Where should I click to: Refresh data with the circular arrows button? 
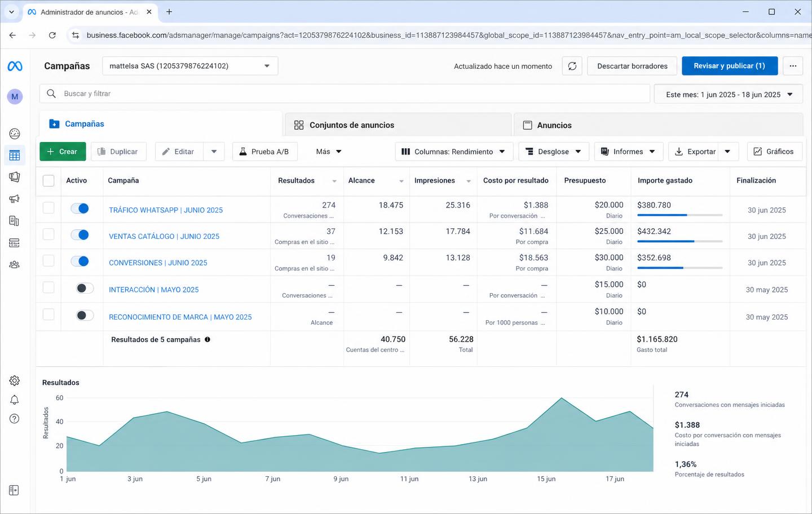[x=572, y=66]
